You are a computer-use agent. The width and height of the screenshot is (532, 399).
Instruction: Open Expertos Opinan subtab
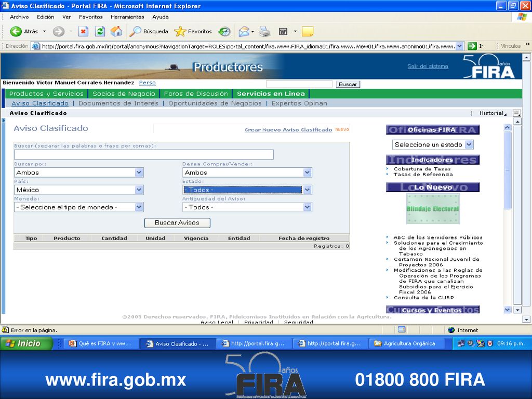point(299,103)
